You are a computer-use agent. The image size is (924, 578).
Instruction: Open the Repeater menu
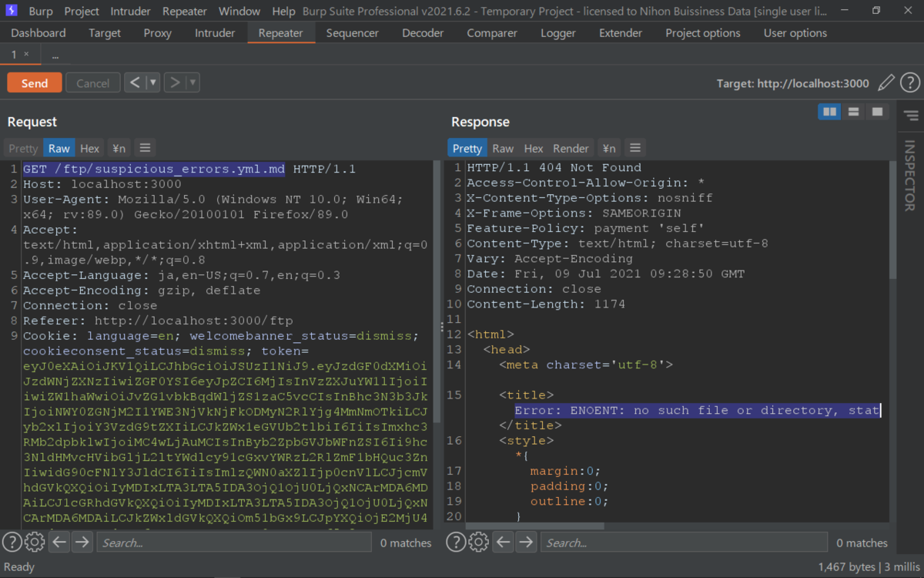[x=185, y=11]
